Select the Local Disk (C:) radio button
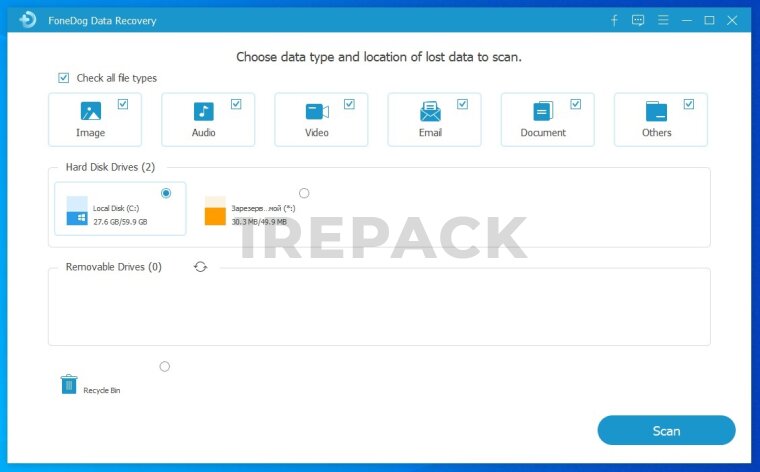 pos(166,193)
